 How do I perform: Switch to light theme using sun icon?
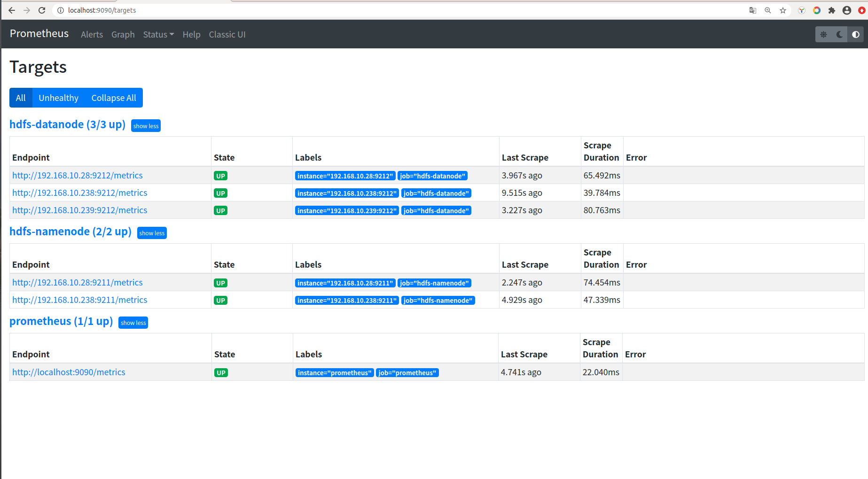click(823, 34)
